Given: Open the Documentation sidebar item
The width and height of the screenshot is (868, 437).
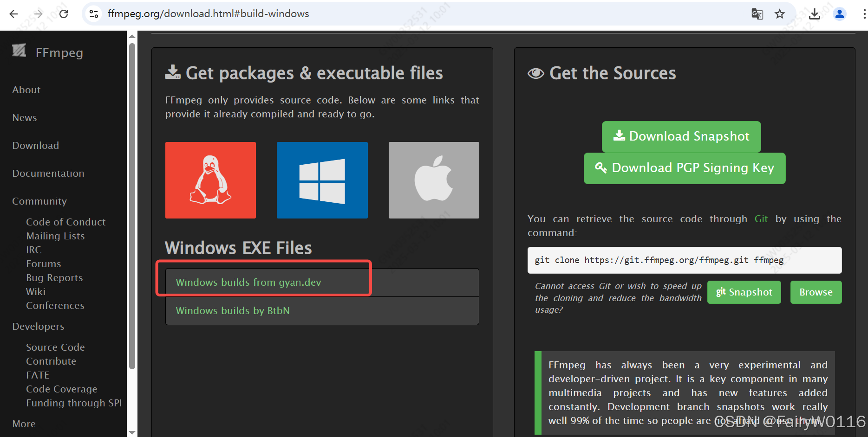Looking at the screenshot, I should pyautogui.click(x=48, y=174).
